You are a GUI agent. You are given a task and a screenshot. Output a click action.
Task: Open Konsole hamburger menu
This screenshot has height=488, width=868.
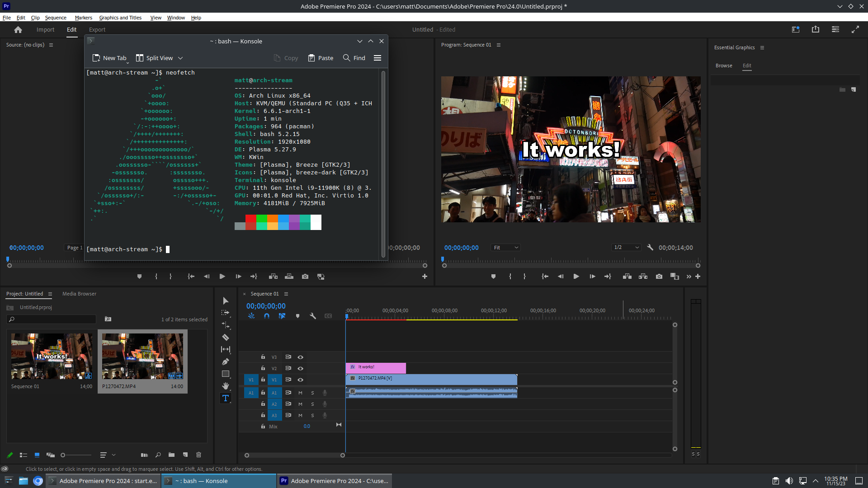click(377, 58)
